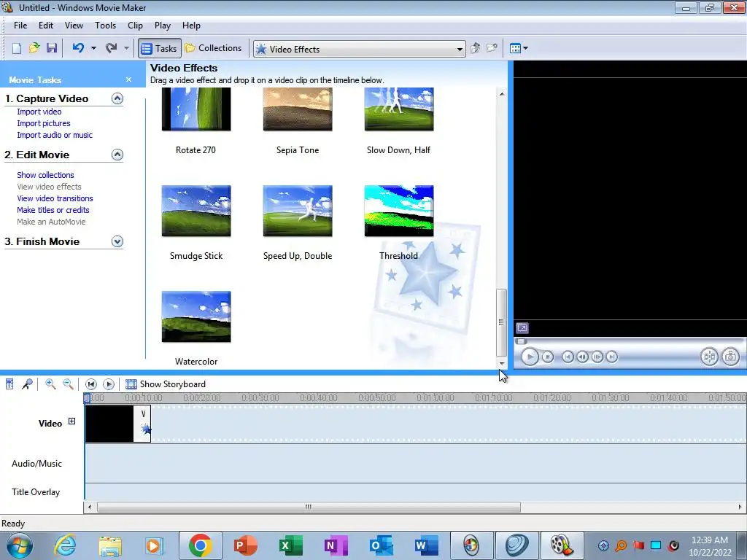This screenshot has height=560, width=747.
Task: Click the Import video link
Action: (39, 112)
